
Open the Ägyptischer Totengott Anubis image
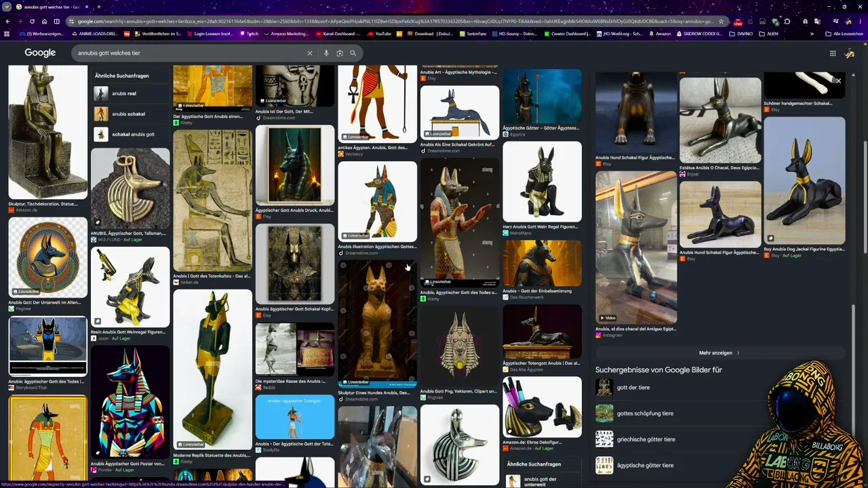[542, 331]
